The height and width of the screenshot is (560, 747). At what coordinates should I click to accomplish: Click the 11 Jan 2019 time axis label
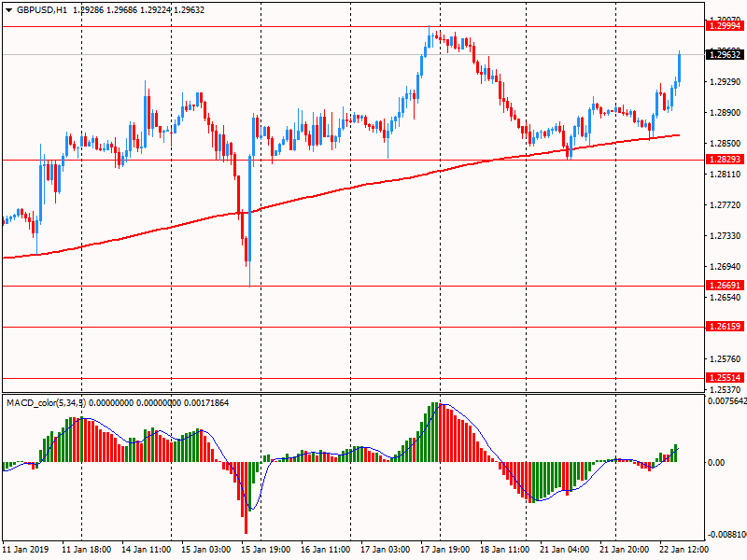point(26,550)
